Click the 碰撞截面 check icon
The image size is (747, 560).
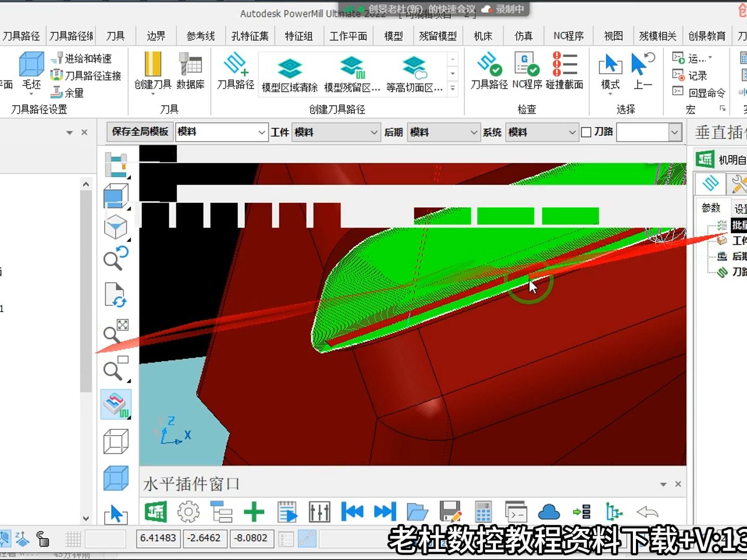pos(564,72)
